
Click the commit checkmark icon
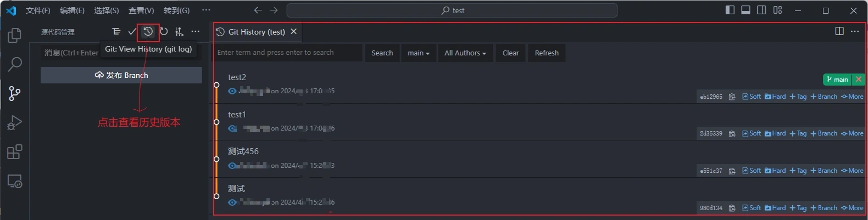(132, 32)
